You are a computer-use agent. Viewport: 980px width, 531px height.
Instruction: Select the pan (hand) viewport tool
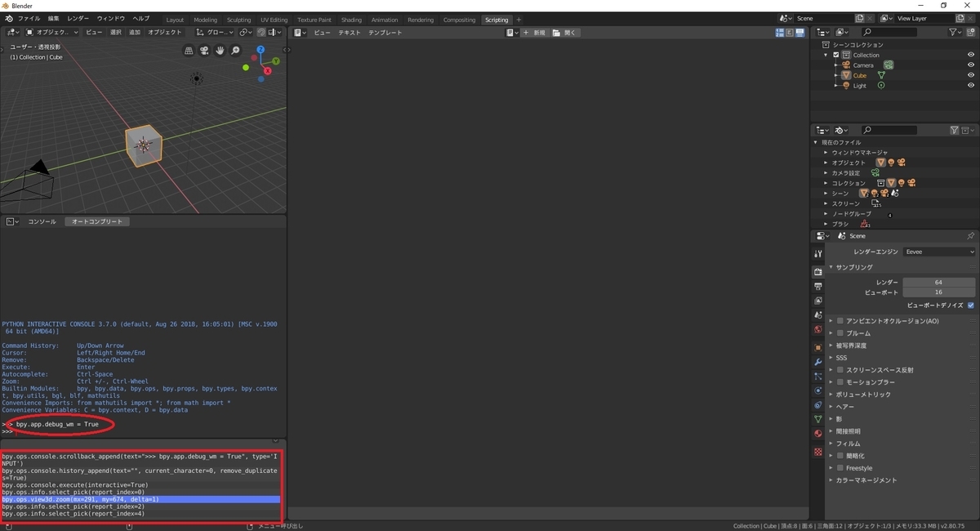pyautogui.click(x=220, y=51)
